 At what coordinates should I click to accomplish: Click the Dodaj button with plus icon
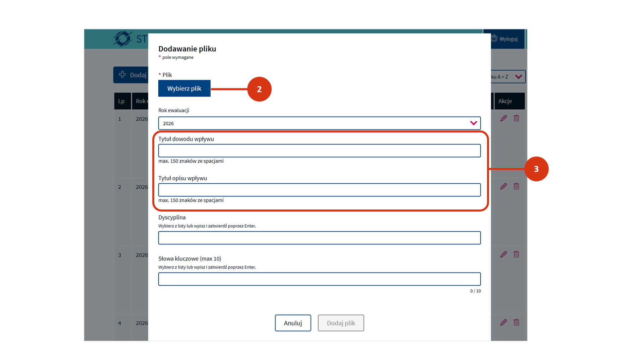pyautogui.click(x=131, y=75)
